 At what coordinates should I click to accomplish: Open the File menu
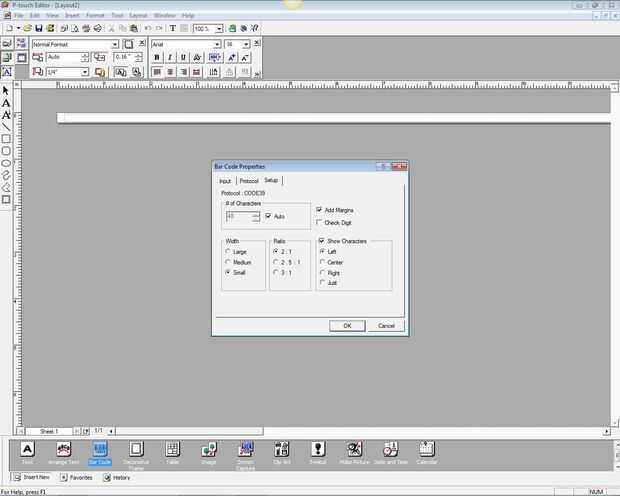click(x=19, y=15)
